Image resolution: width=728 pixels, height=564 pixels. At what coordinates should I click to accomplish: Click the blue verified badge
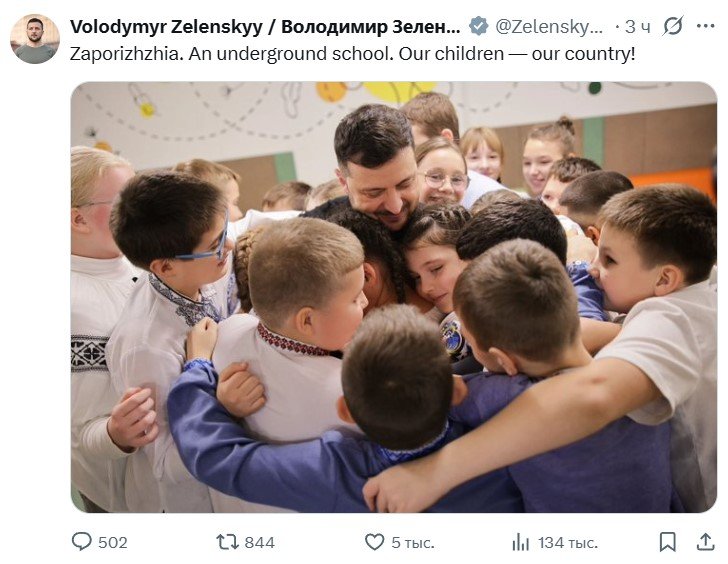[x=478, y=26]
